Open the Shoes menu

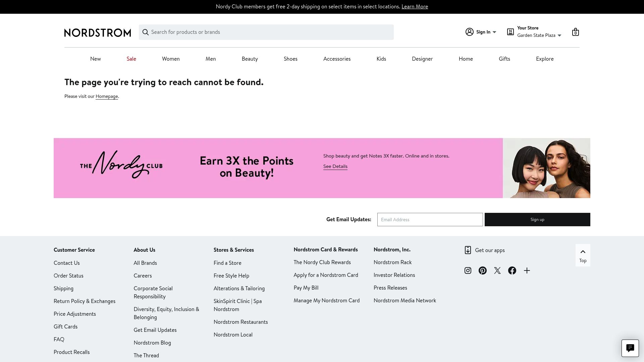(x=290, y=59)
